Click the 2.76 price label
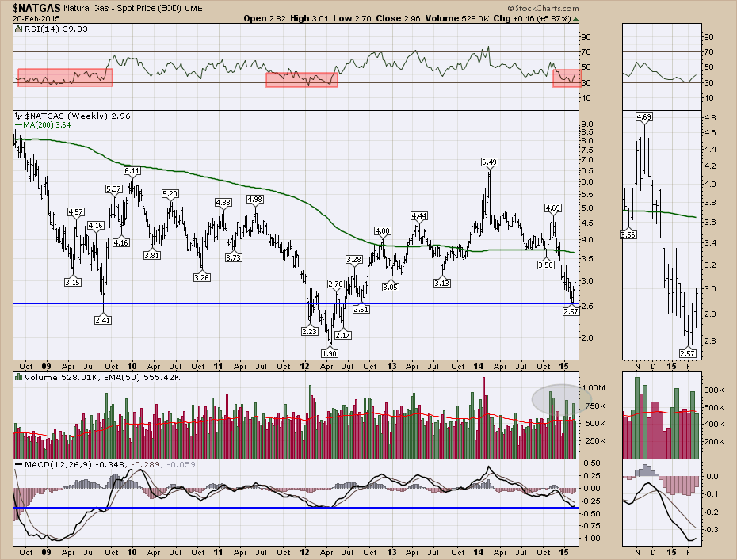The height and width of the screenshot is (560, 737). point(335,284)
